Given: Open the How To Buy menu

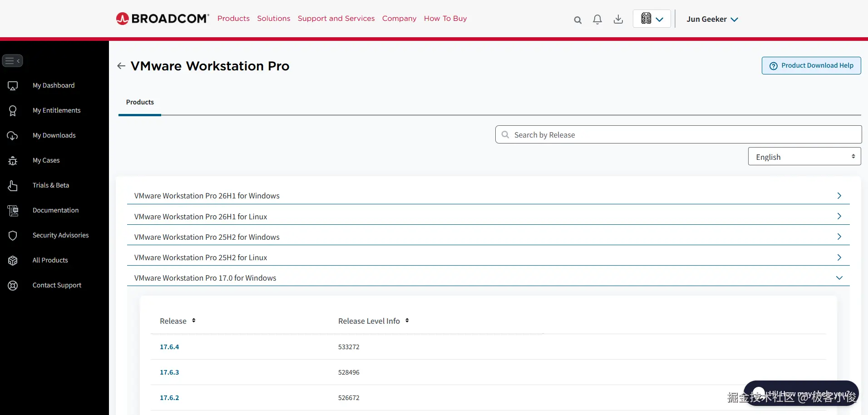Looking at the screenshot, I should pyautogui.click(x=445, y=18).
